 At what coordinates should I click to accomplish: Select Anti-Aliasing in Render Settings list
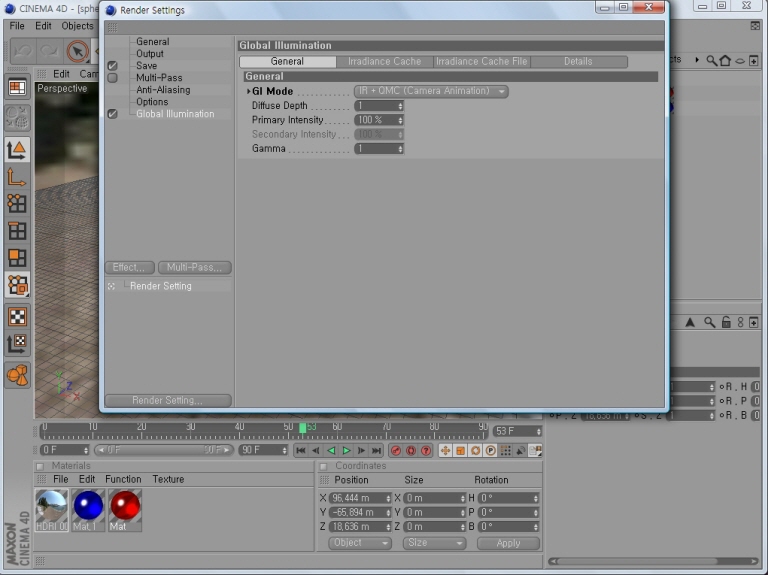pos(163,90)
